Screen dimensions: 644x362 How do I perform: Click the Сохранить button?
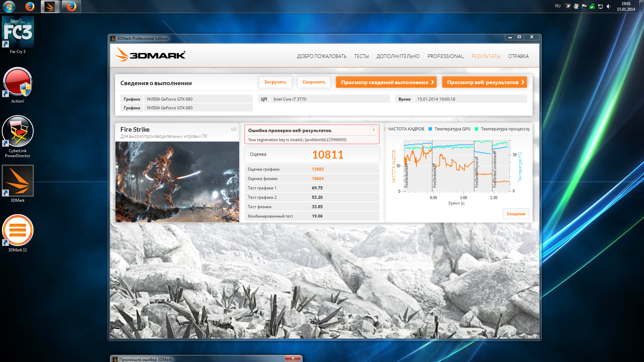click(314, 82)
